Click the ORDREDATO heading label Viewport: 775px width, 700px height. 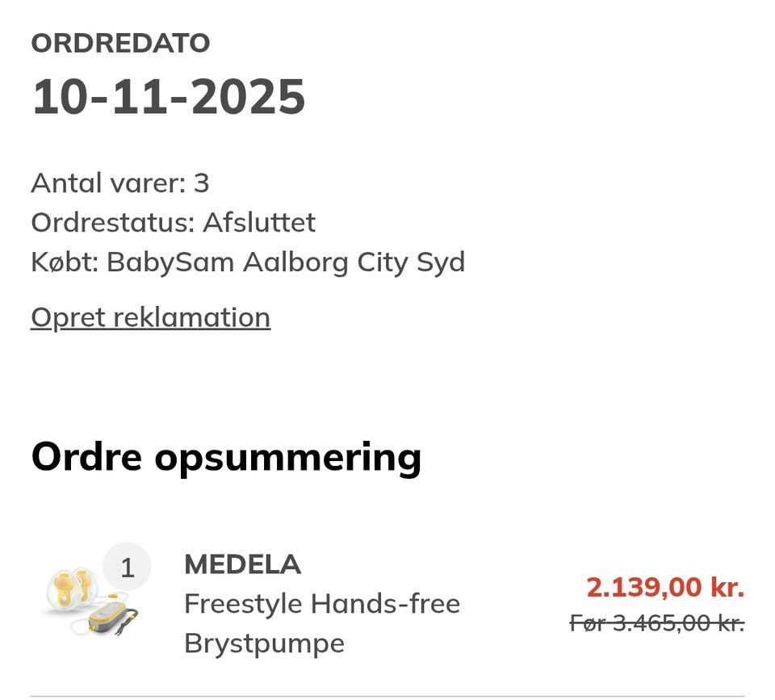tap(119, 43)
